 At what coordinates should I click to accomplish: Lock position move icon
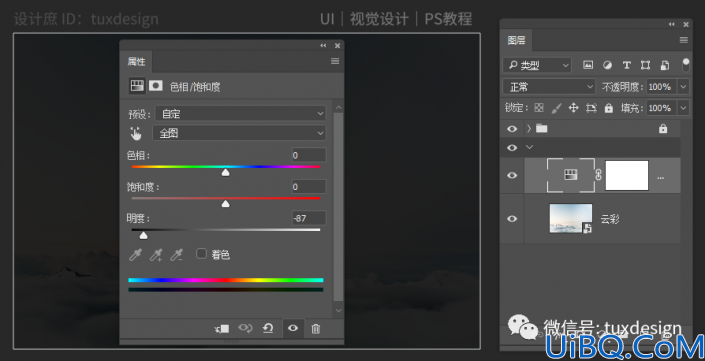[573, 108]
